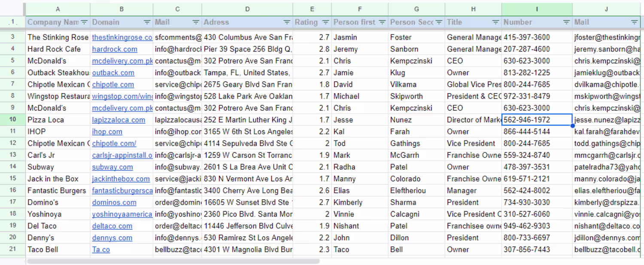Select address '16605 W Sunset Blvd Ste'

point(247,202)
